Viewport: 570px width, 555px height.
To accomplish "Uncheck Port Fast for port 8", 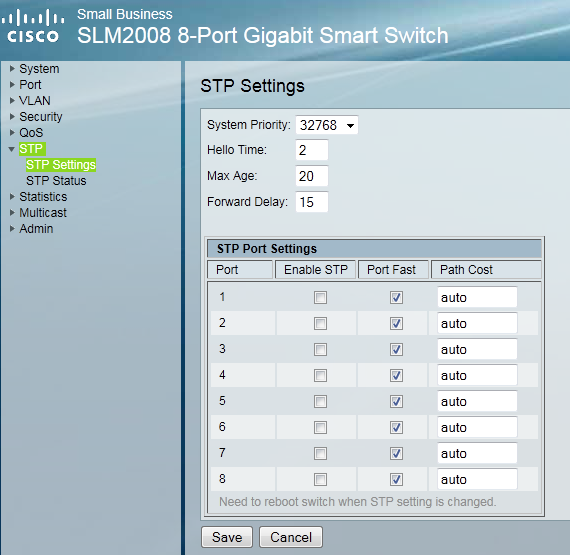I will [x=396, y=479].
